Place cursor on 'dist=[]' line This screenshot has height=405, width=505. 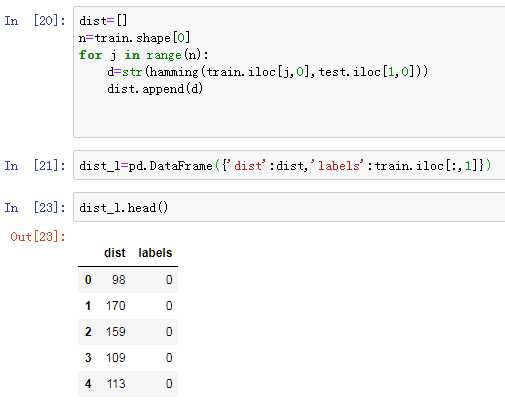tap(103, 21)
